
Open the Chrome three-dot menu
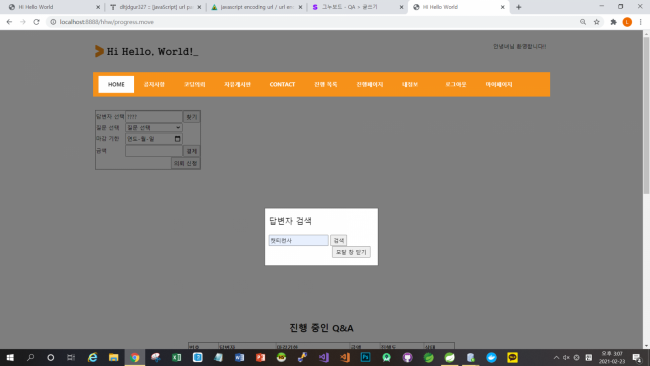coord(640,22)
